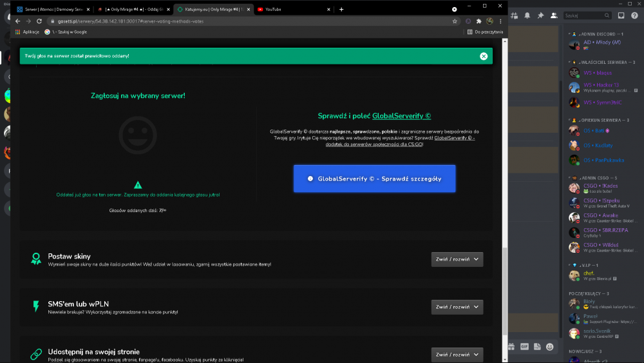Select member 'OS • Kudłaty'
This screenshot has height=363, width=644.
coord(603,146)
